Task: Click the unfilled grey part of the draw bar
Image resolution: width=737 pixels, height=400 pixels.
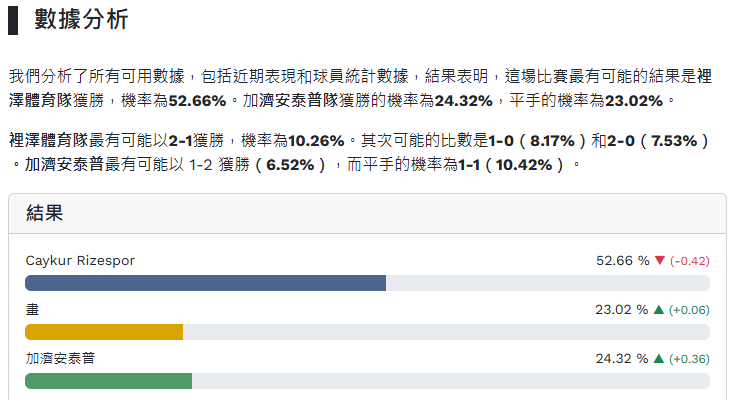Action: [x=445, y=332]
